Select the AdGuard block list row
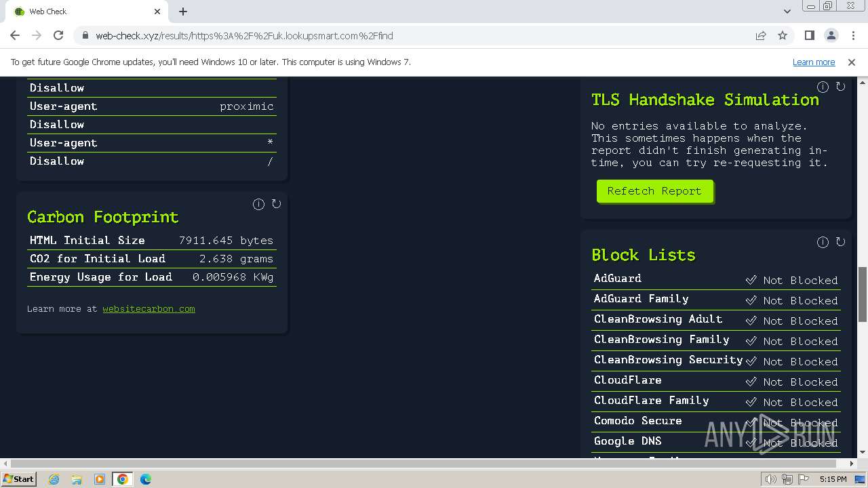Screen dimensions: 868x488 tap(716, 279)
